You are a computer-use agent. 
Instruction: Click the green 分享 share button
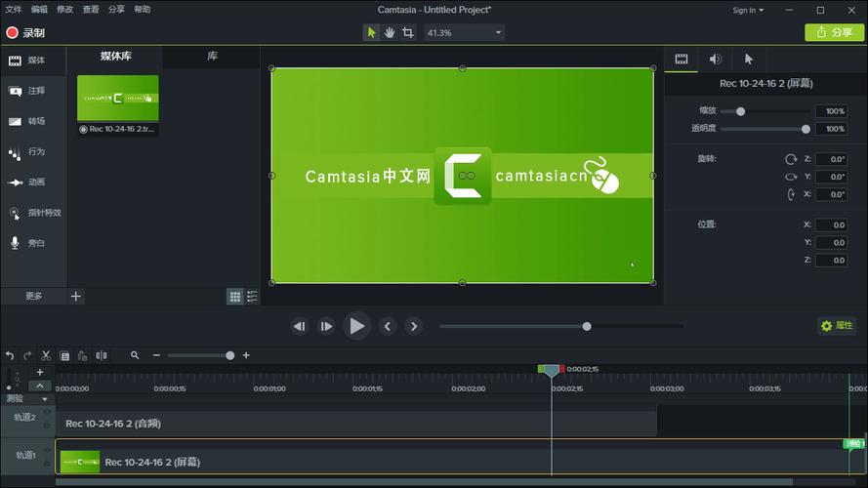coord(835,32)
